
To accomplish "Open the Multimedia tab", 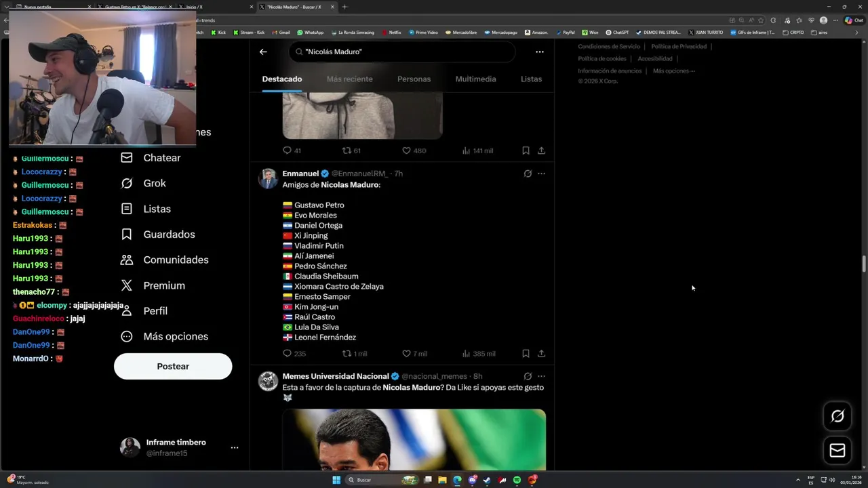I will [475, 79].
